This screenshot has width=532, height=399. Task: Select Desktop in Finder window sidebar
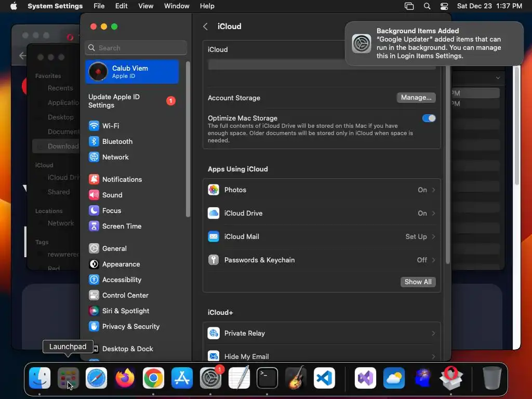[x=61, y=117]
